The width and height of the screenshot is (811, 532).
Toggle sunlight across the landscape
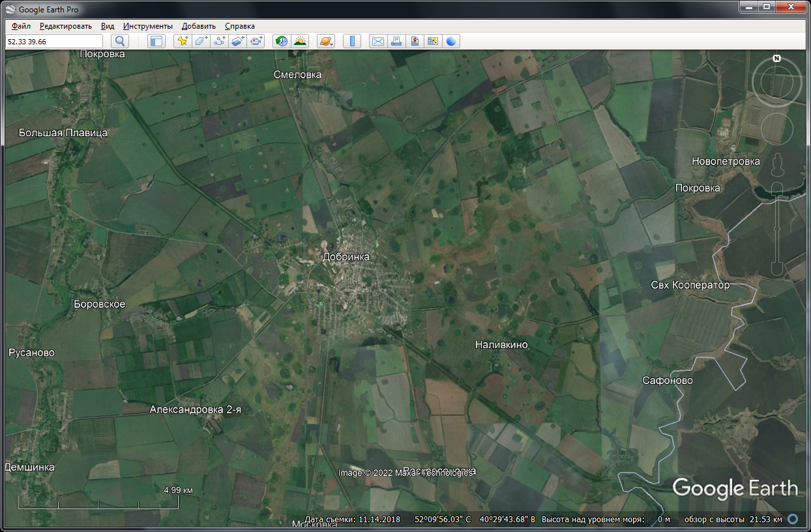click(x=300, y=41)
